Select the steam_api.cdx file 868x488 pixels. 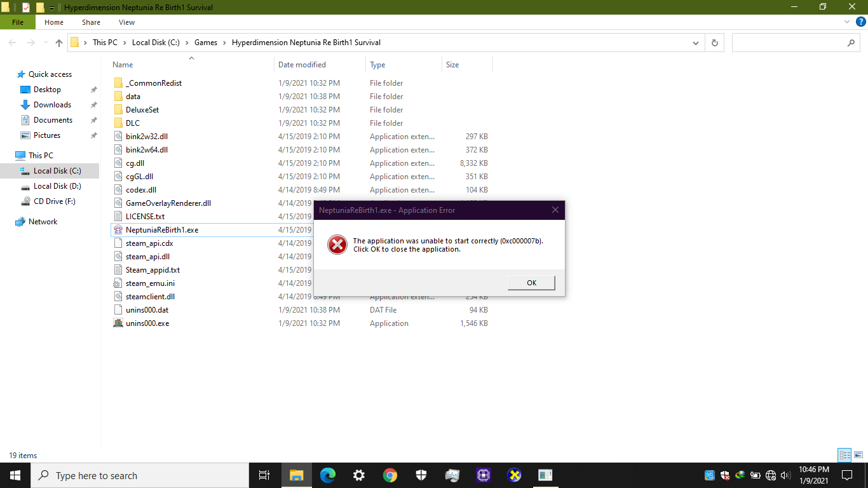[149, 243]
